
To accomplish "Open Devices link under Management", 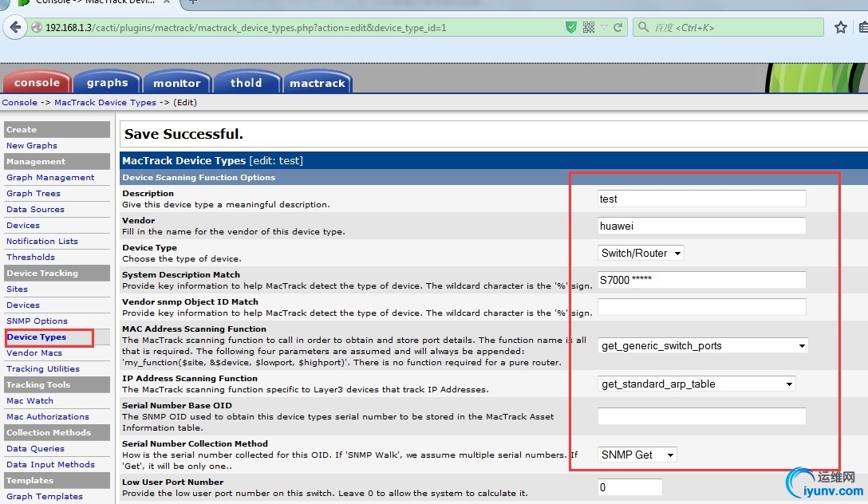I will (23, 226).
